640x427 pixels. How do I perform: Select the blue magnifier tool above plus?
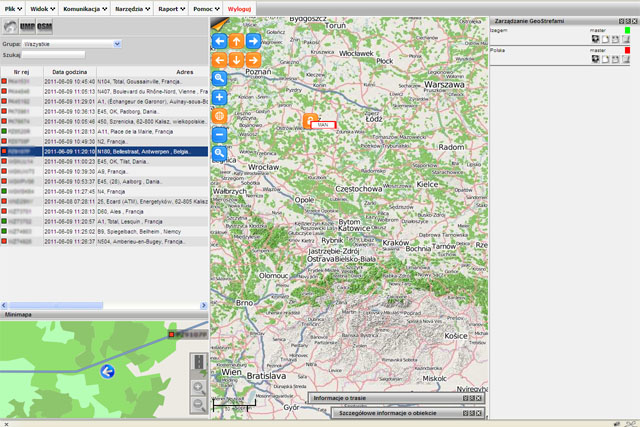point(220,78)
